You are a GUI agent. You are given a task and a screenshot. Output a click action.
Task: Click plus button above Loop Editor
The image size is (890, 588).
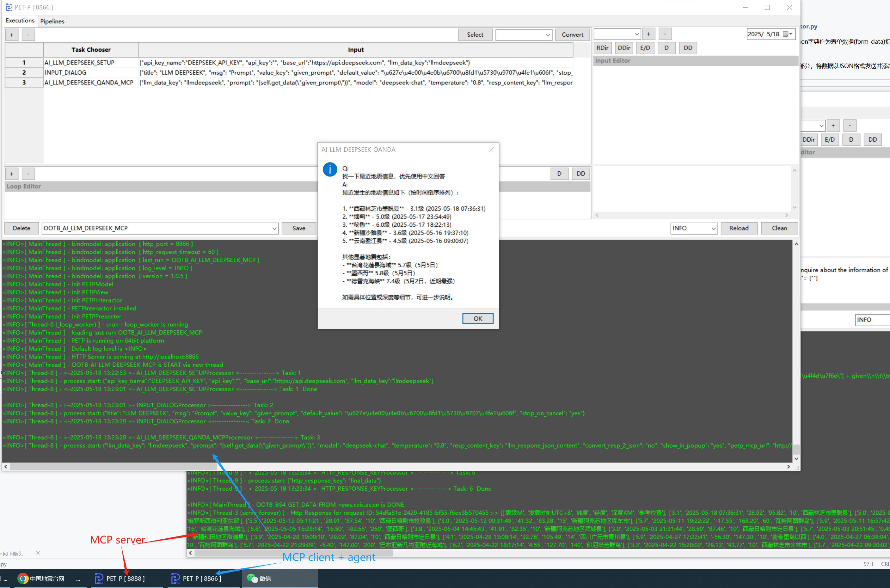pos(12,174)
